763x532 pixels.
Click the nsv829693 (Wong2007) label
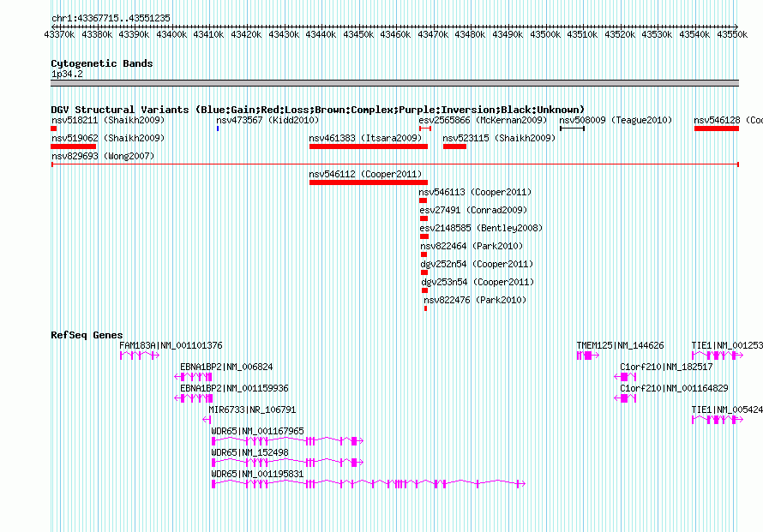[103, 156]
